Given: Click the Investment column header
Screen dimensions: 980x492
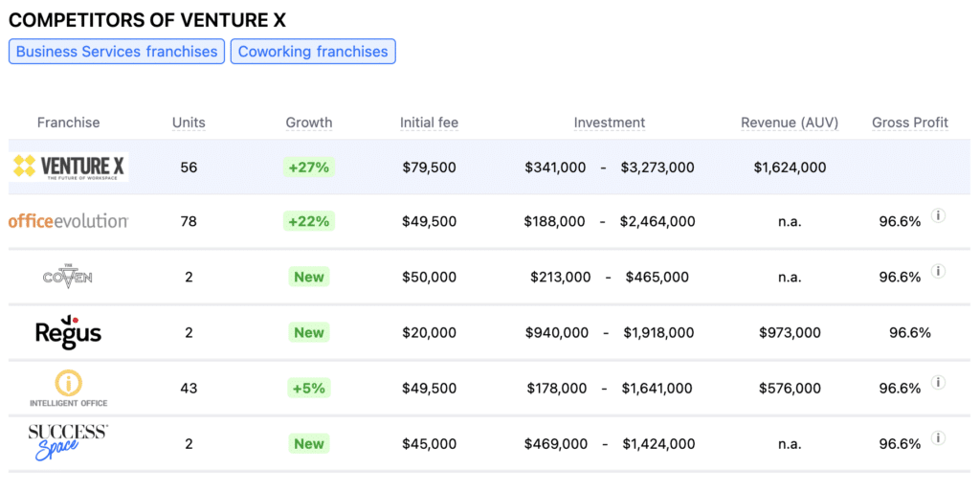Looking at the screenshot, I should pos(610,123).
